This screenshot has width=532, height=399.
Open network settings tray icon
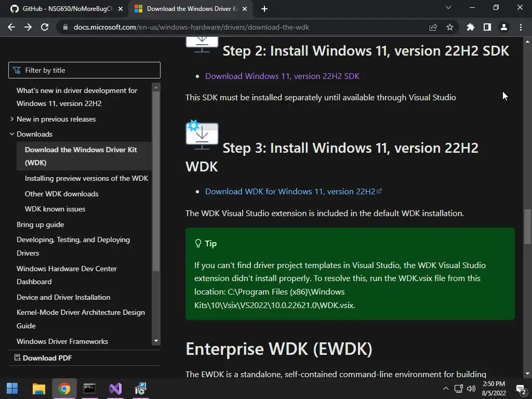459,389
